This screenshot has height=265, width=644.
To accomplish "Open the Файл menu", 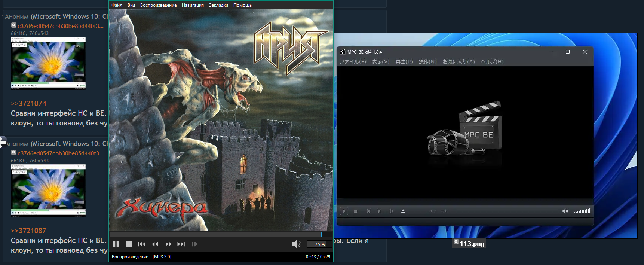I will tap(117, 5).
